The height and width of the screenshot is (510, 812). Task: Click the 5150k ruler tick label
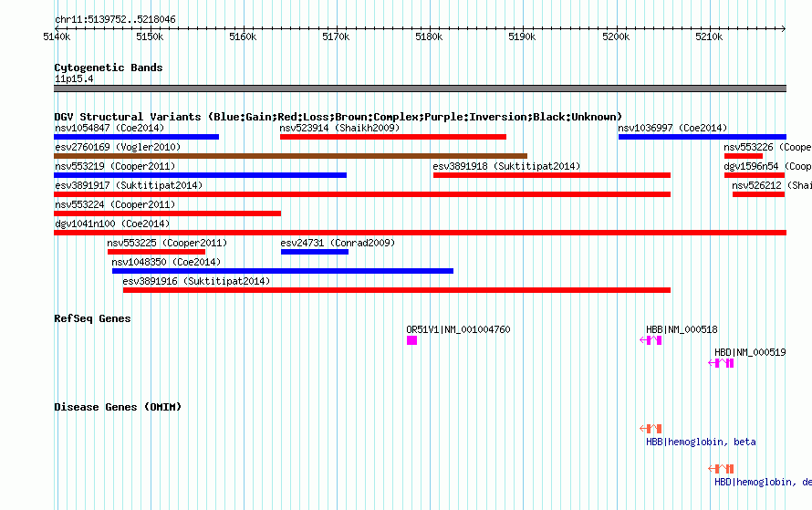(150, 36)
